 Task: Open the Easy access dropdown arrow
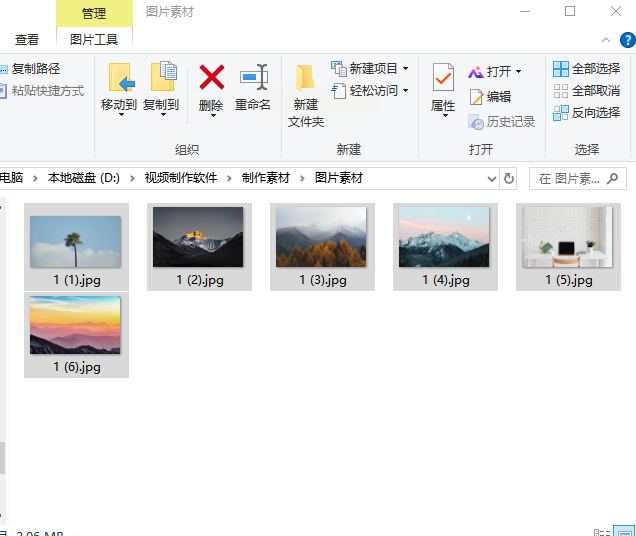tap(405, 90)
